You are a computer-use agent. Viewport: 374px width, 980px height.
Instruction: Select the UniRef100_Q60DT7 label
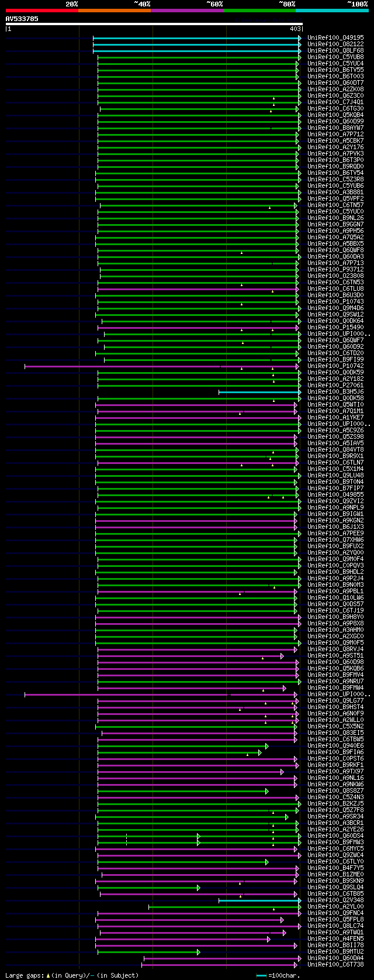tap(335, 82)
